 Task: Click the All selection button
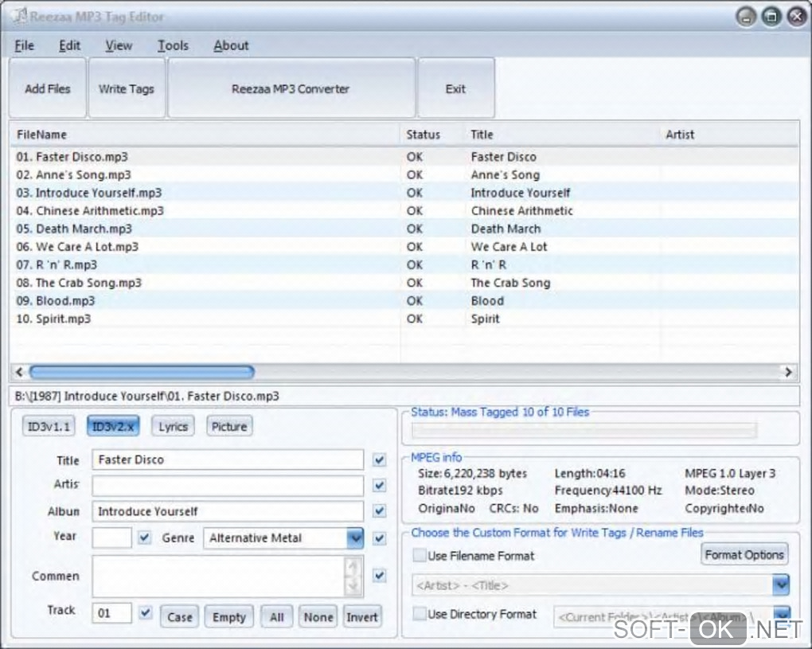click(x=277, y=617)
